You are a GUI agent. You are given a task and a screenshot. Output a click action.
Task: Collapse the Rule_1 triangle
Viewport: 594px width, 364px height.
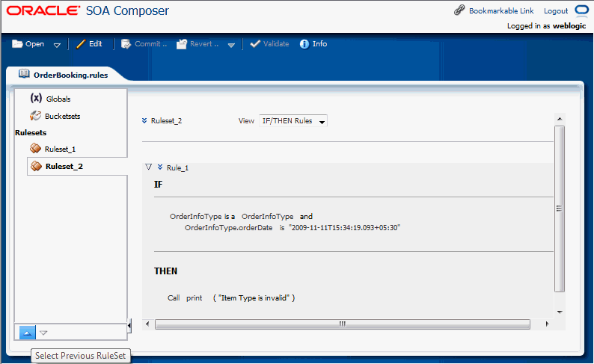tap(148, 167)
